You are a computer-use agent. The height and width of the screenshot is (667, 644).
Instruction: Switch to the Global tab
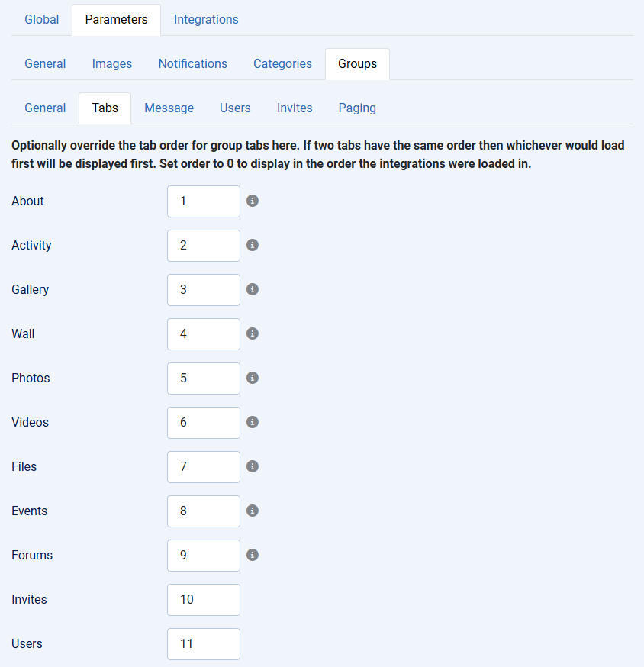[x=41, y=20]
